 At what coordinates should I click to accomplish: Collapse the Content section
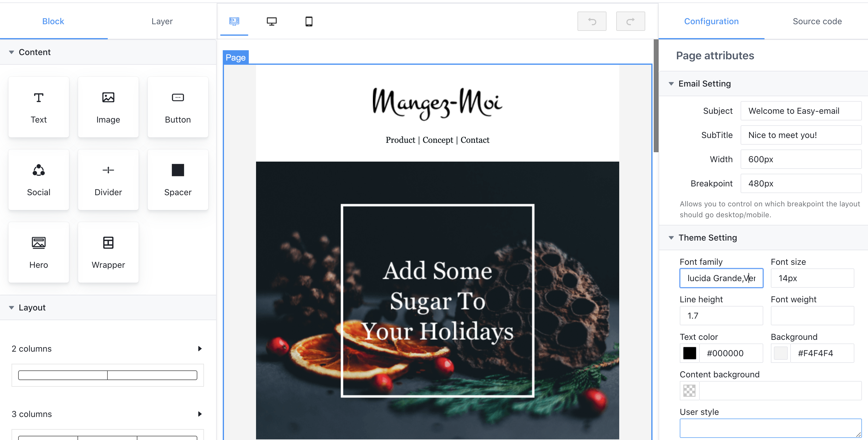coord(11,52)
